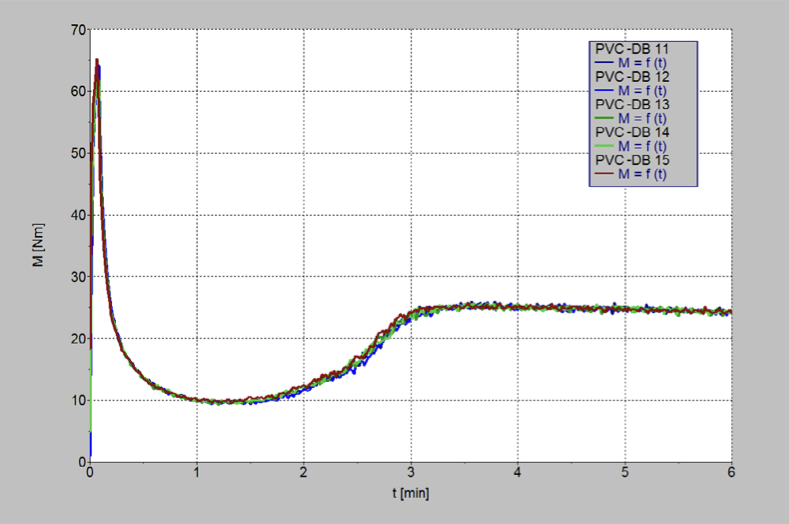Select the PVC-DB 14 legend label
Viewport: 789px width, 524px height.
632,132
